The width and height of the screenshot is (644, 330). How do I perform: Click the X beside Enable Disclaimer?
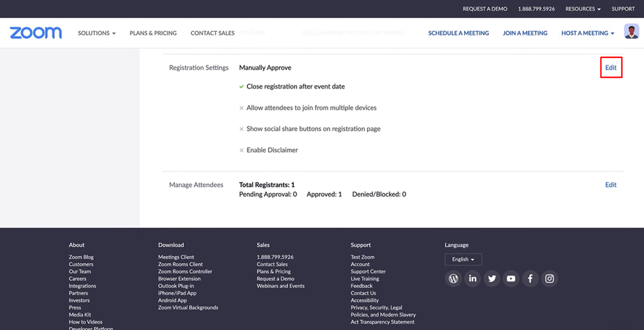coord(242,151)
